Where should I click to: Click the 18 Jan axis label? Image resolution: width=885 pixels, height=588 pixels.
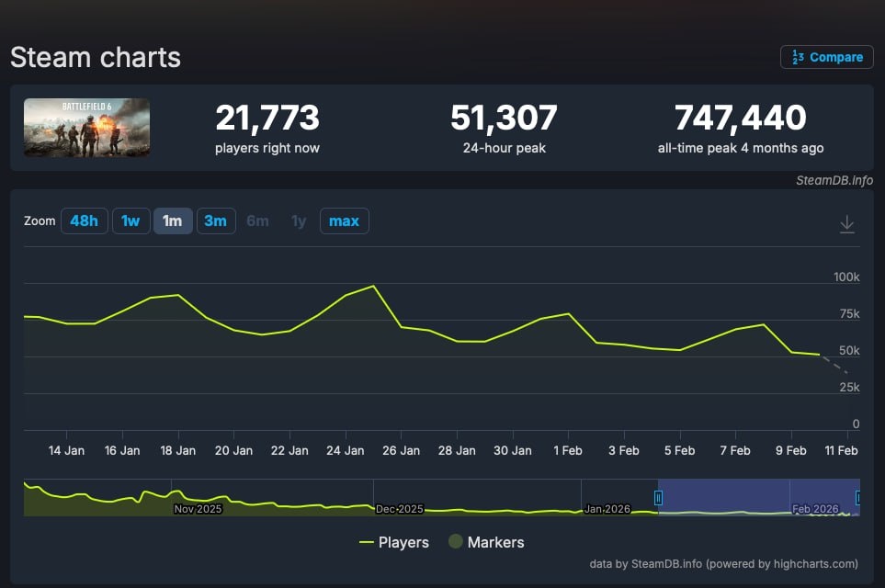pyautogui.click(x=177, y=450)
